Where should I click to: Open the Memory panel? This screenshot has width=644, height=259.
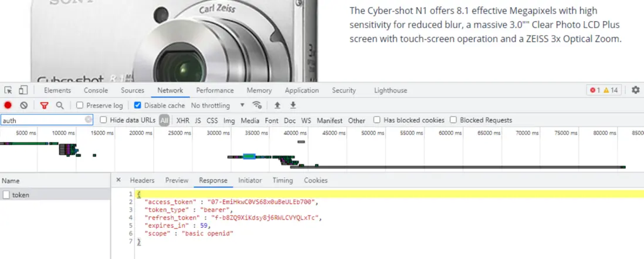coord(259,90)
